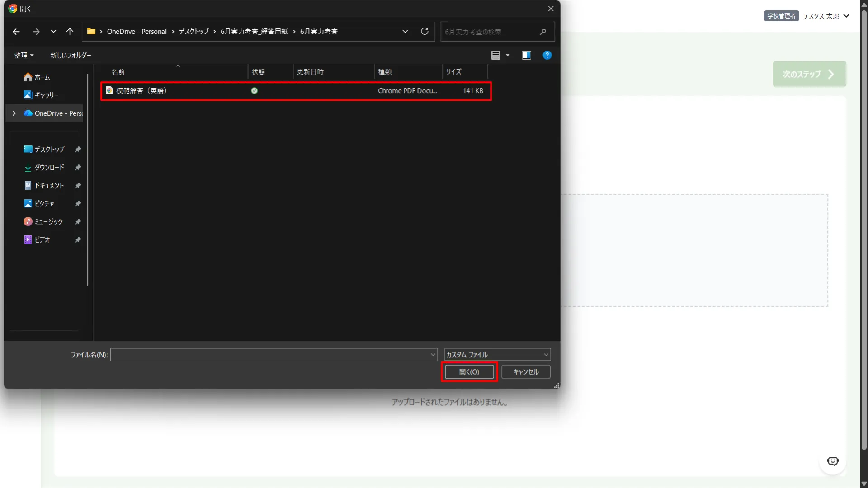868x488 pixels.
Task: Open help with the question mark icon
Action: click(x=547, y=55)
